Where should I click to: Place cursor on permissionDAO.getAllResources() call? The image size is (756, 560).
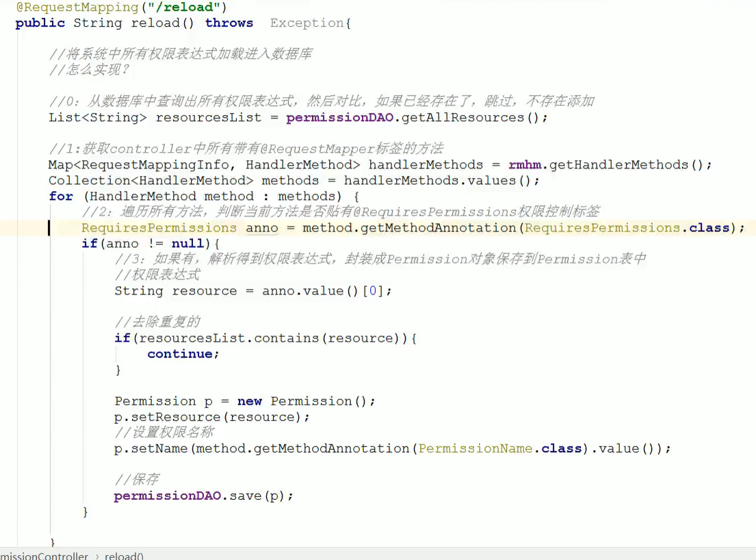417,118
